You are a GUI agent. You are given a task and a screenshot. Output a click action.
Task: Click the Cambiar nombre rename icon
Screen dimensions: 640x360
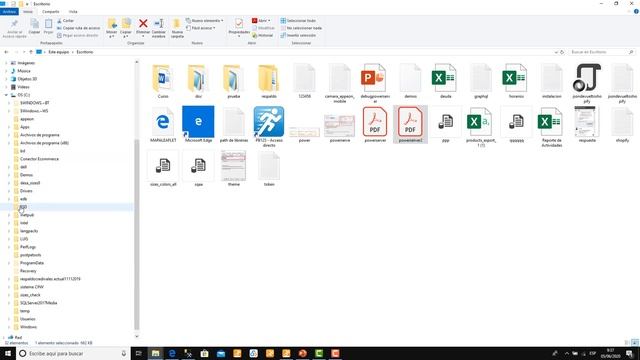pyautogui.click(x=159, y=24)
